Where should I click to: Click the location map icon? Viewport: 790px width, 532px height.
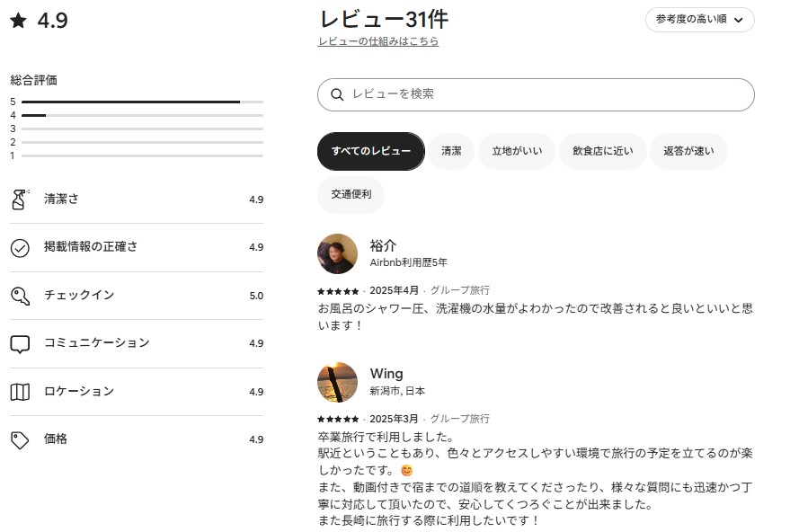20,392
